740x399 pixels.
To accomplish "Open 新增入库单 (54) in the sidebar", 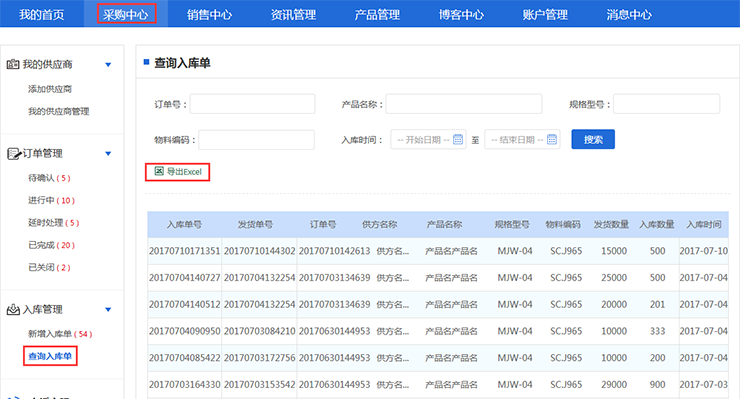I will pyautogui.click(x=60, y=334).
